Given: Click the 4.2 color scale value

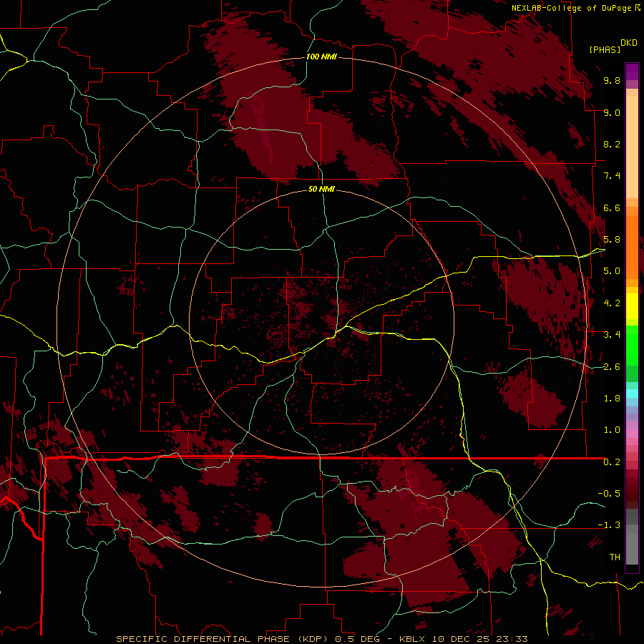Looking at the screenshot, I should click(x=612, y=303).
